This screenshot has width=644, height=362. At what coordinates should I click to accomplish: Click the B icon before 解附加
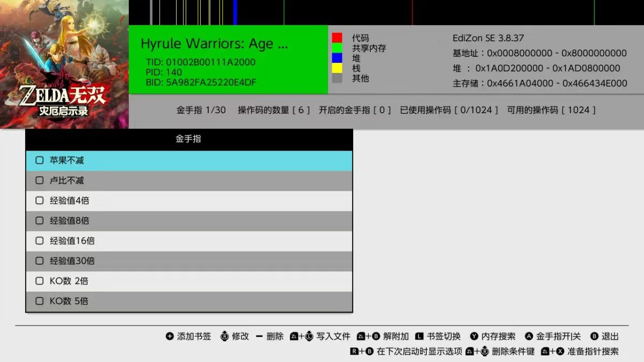tap(376, 336)
